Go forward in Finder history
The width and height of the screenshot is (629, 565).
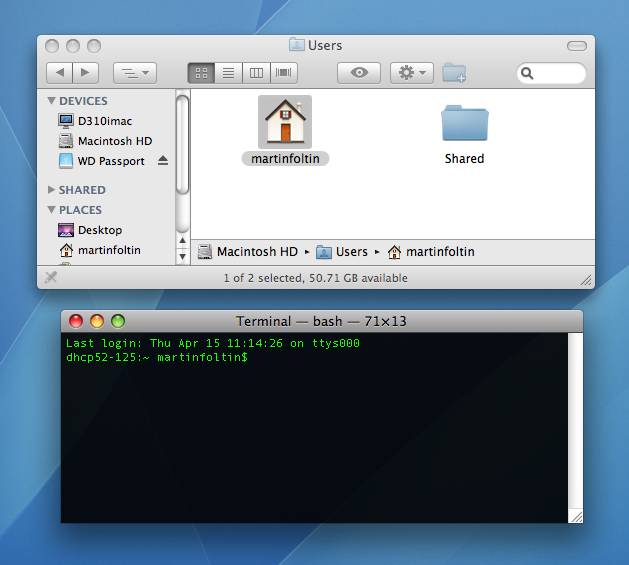[85, 73]
